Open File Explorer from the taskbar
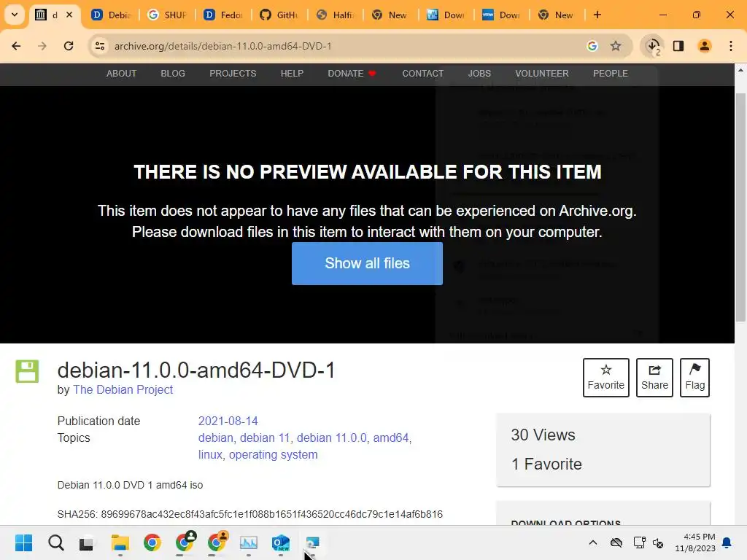Screen dimensions: 747x560 coord(120,542)
